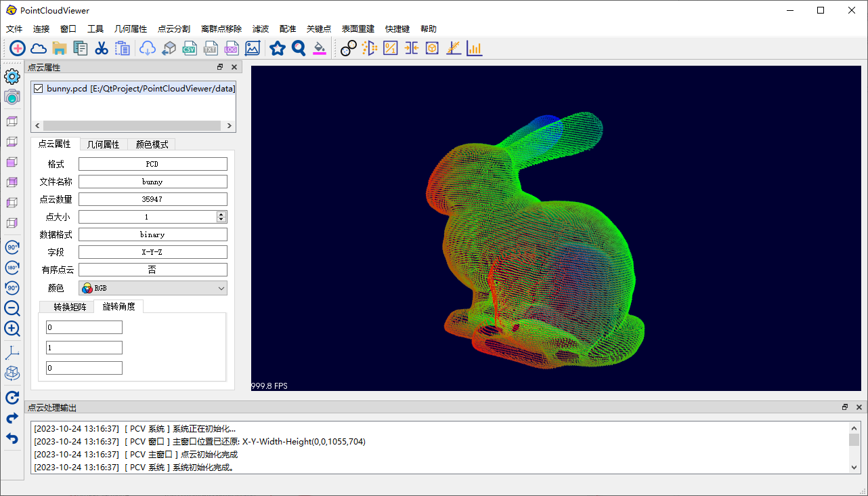Click the 文件名称 field showing bunny

click(153, 182)
